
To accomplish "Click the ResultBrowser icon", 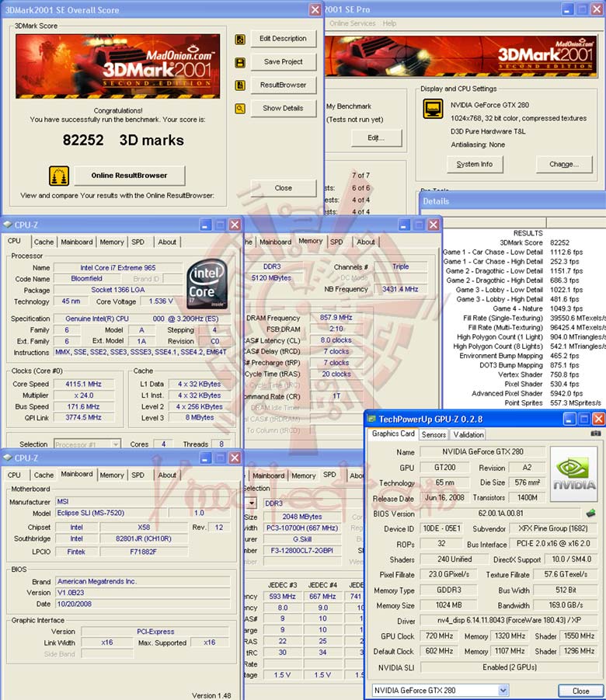I will [240, 85].
